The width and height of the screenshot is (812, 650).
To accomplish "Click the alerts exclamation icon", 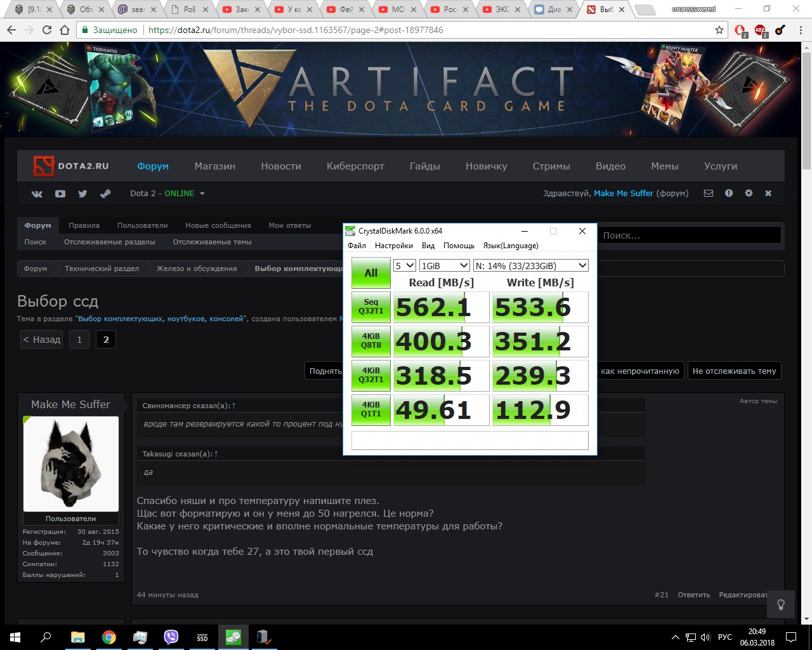I will point(729,194).
